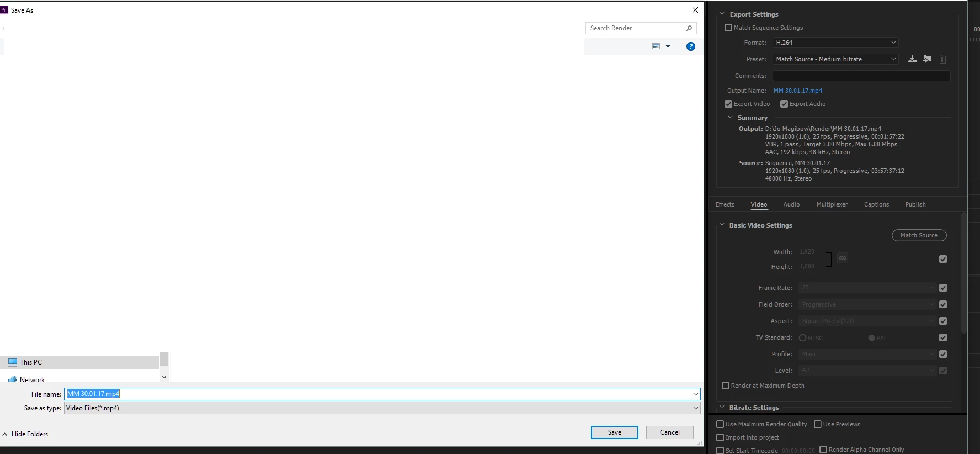The width and height of the screenshot is (980, 454).
Task: Toggle Profile match source checkbox
Action: click(x=943, y=354)
